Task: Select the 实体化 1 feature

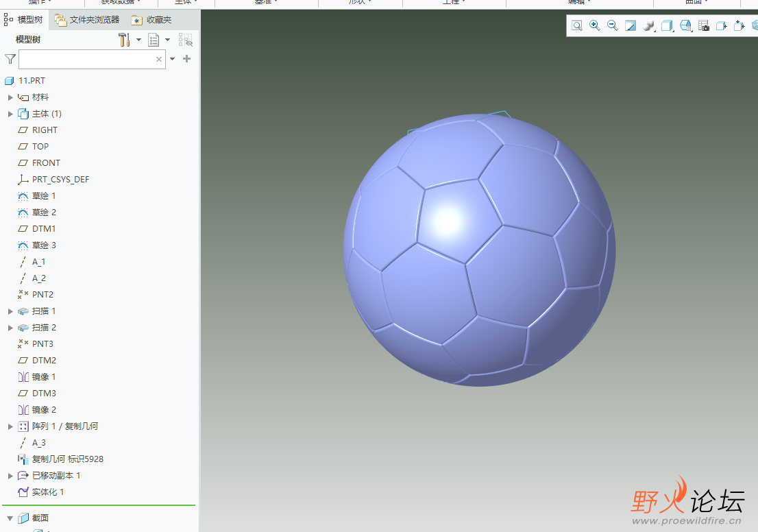Action: click(x=47, y=492)
